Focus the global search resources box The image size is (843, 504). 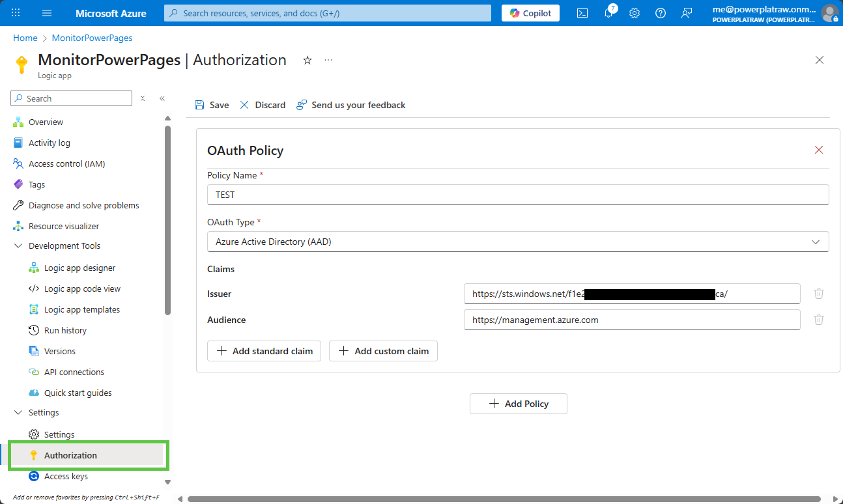(x=328, y=13)
